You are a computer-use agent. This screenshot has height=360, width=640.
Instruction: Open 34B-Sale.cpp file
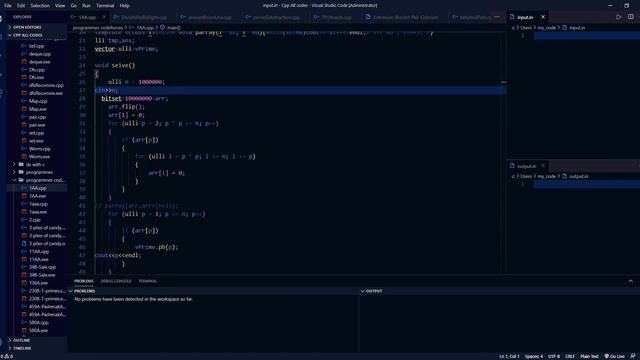[42, 267]
